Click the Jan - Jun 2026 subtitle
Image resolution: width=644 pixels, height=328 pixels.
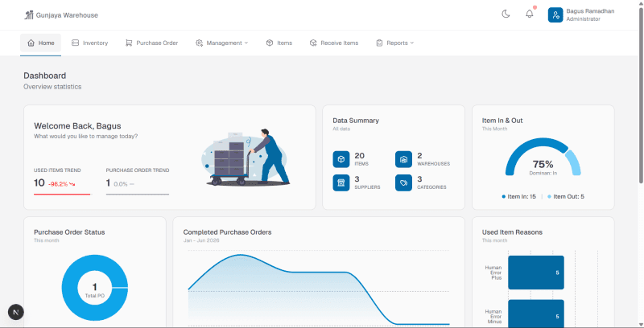point(201,240)
